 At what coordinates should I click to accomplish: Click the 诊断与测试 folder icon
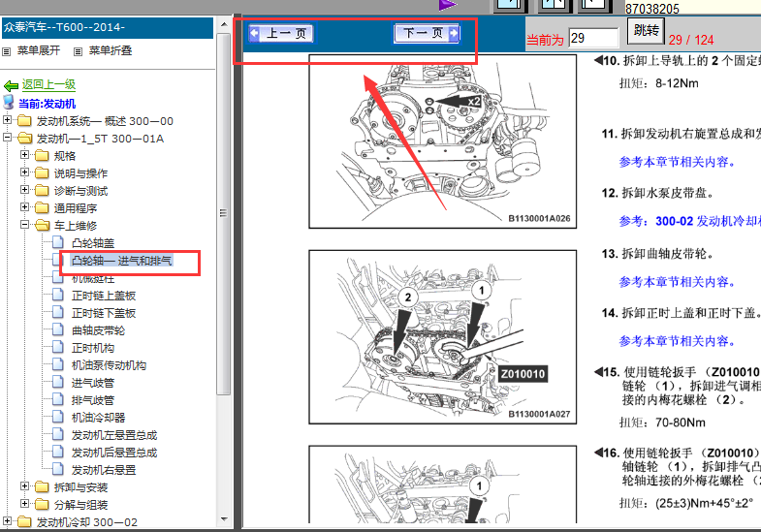click(x=42, y=191)
